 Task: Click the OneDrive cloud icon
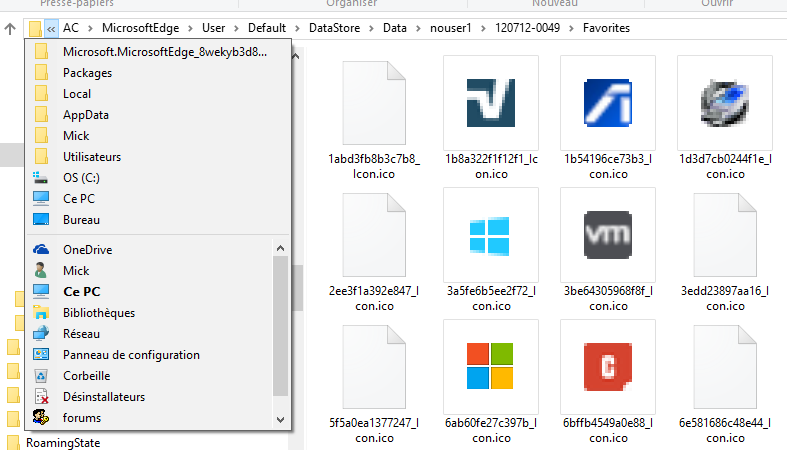(x=41, y=249)
